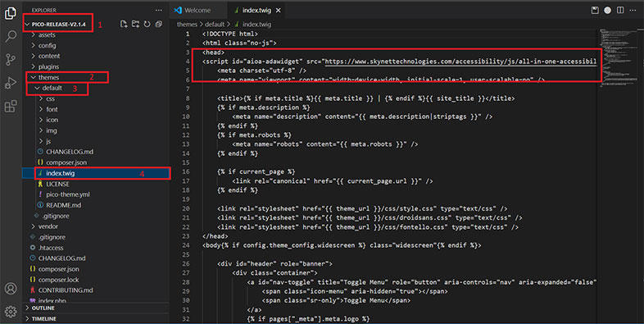Click the skynettechnologies script URL on line 4
Screen dimensions: 644x324
pyautogui.click(x=460, y=62)
